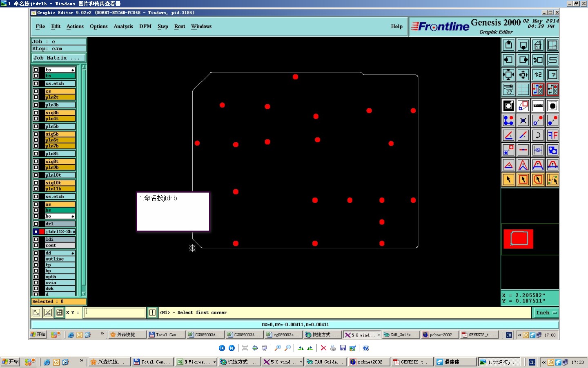588x368 pixels.
Task: Click the ruler measurement icon
Action: coord(538,106)
